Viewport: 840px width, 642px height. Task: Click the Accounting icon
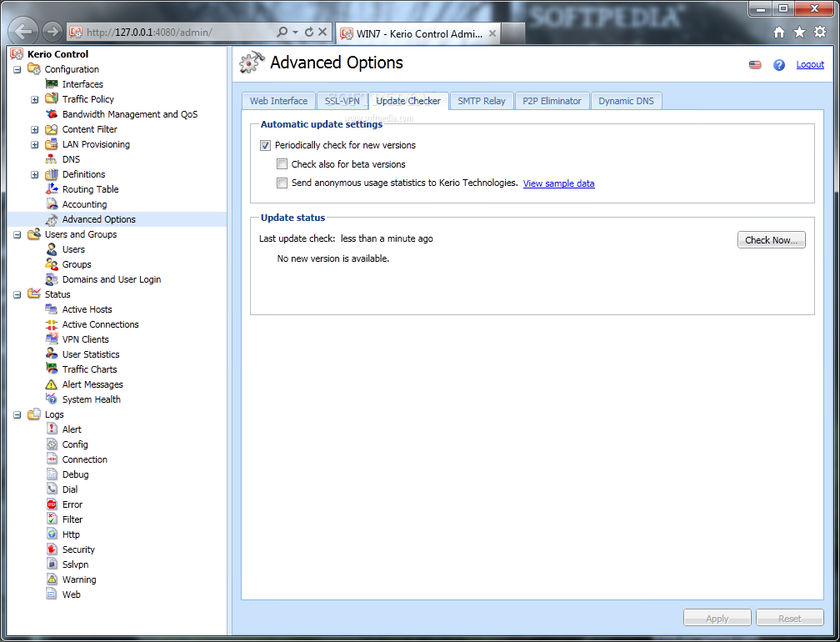click(x=52, y=204)
